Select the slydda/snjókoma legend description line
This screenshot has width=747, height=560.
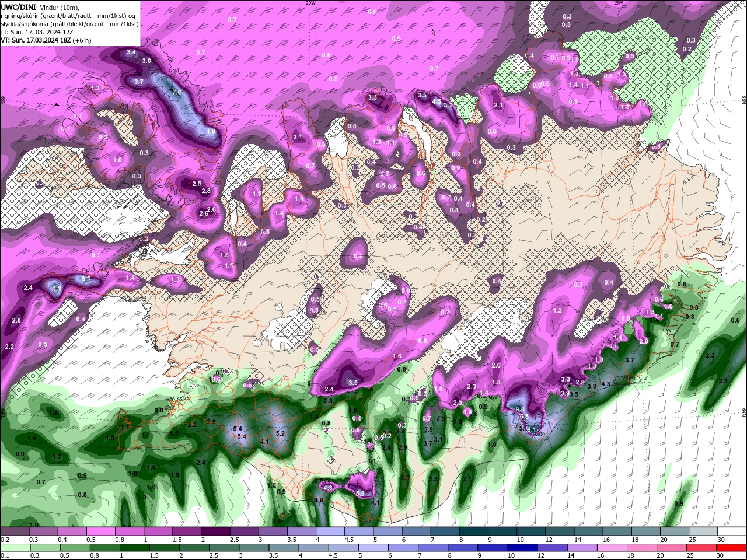point(69,24)
